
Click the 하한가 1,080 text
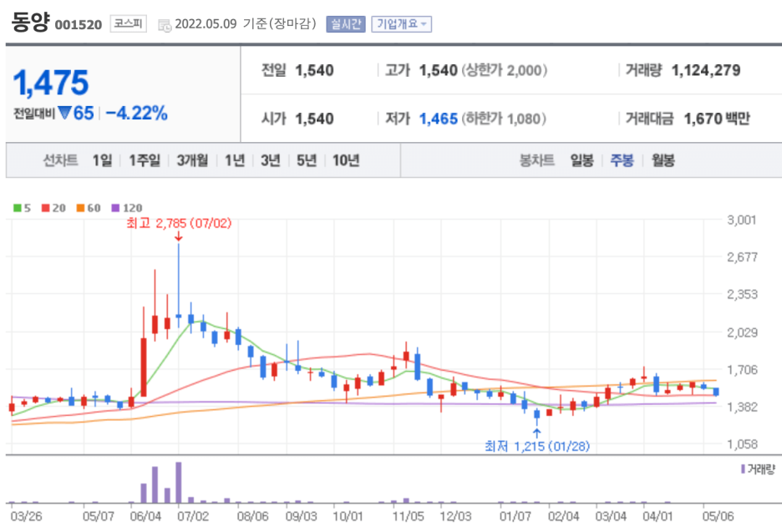(504, 119)
